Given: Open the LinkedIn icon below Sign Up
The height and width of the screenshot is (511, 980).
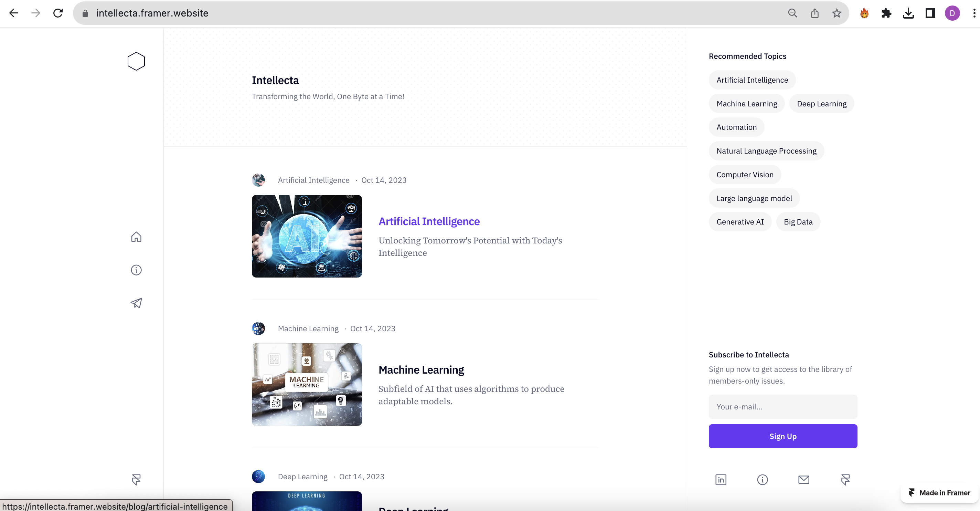Looking at the screenshot, I should pos(721,479).
